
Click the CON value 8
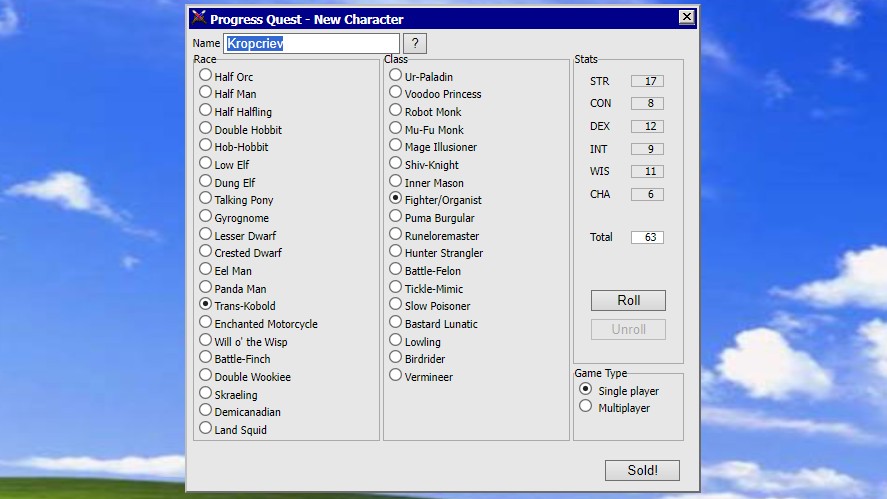[x=647, y=103]
